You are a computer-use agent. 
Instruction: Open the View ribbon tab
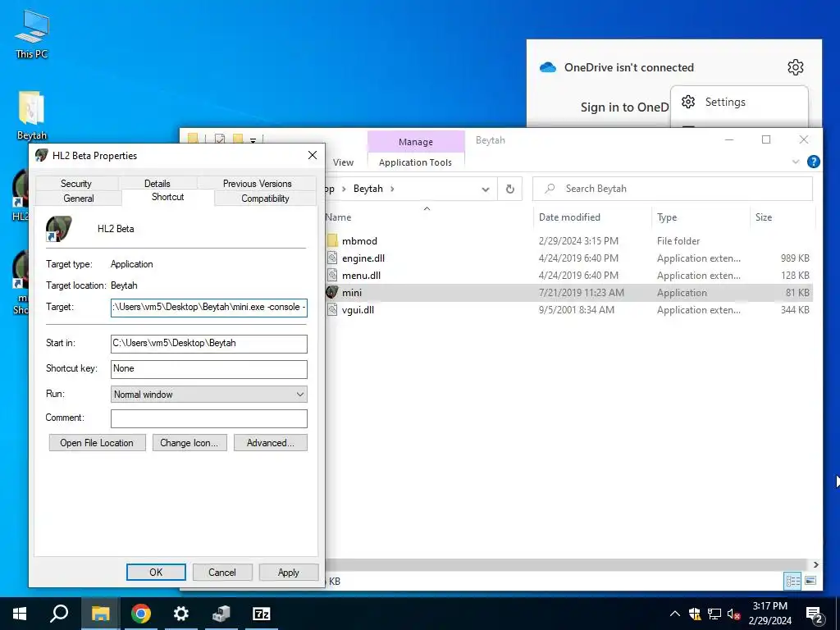coord(343,162)
